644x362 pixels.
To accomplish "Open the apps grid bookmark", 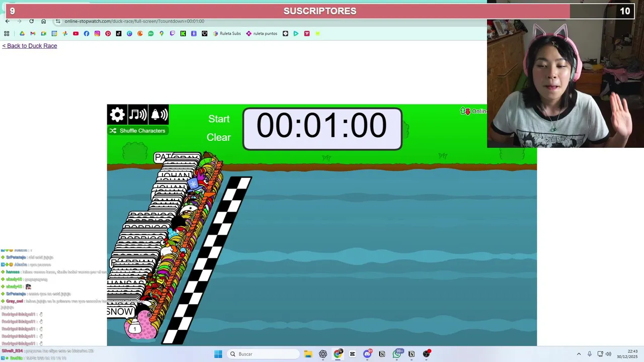I will pos(7,34).
